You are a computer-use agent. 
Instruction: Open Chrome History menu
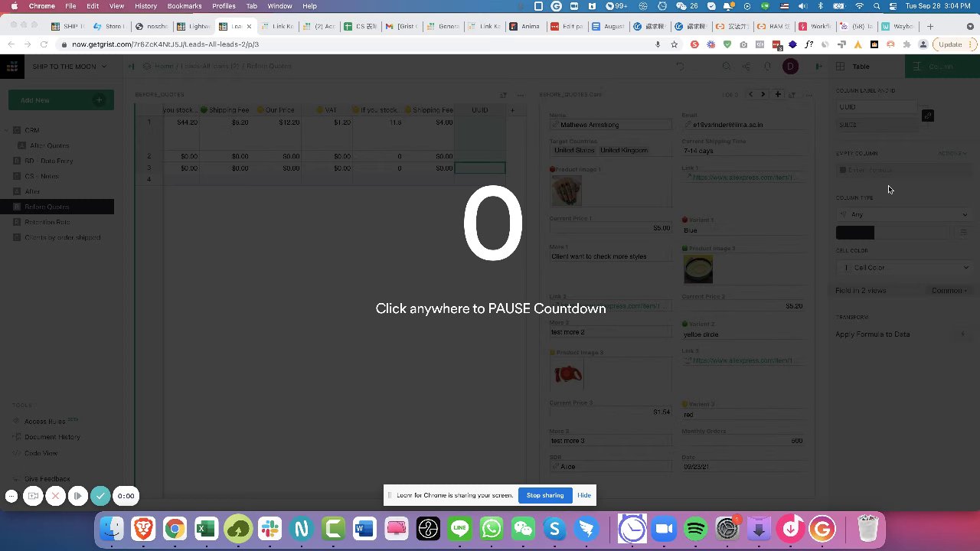[x=145, y=6]
